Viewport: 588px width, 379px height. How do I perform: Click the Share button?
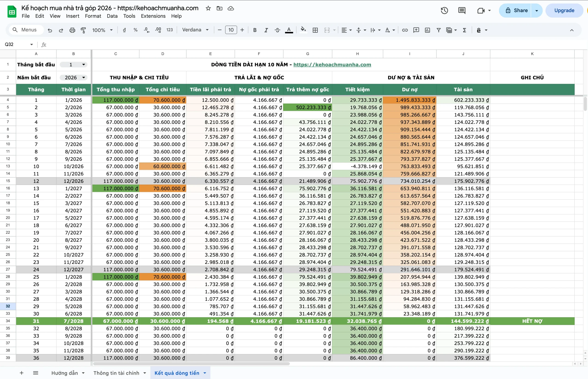(515, 11)
